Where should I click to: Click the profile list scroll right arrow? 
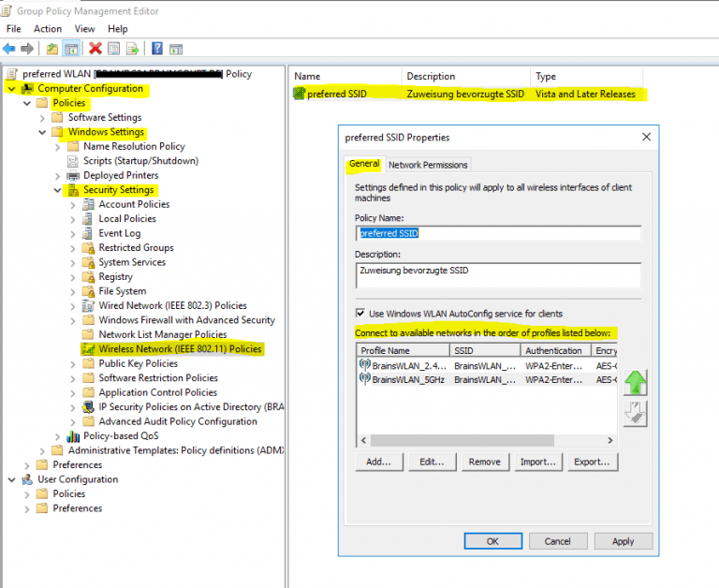click(x=609, y=440)
